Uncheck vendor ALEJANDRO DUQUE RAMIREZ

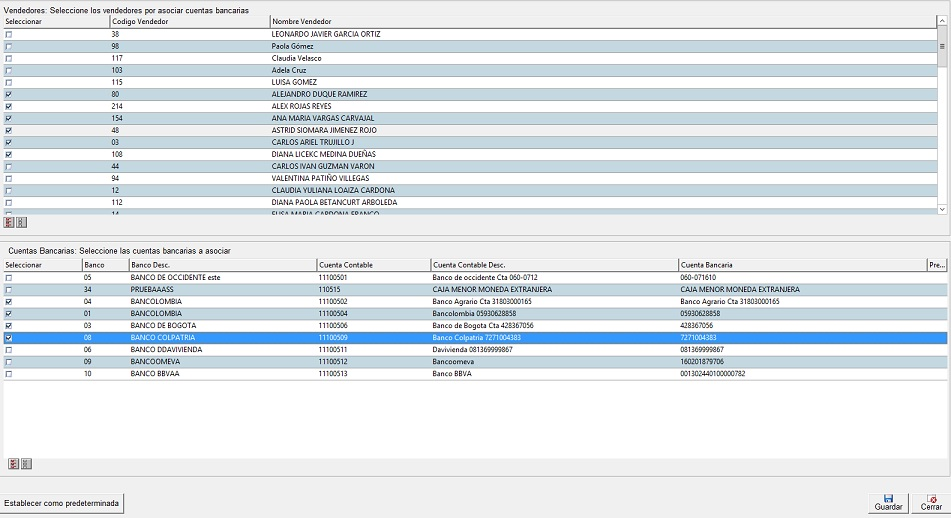tap(10, 94)
